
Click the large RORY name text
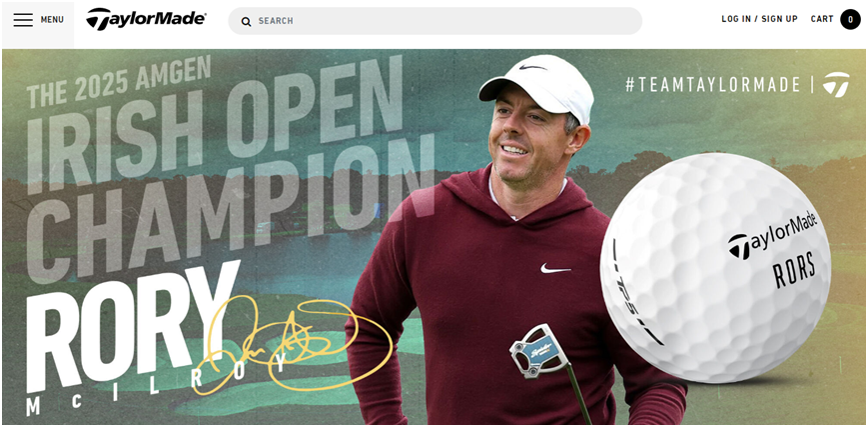pos(133,327)
